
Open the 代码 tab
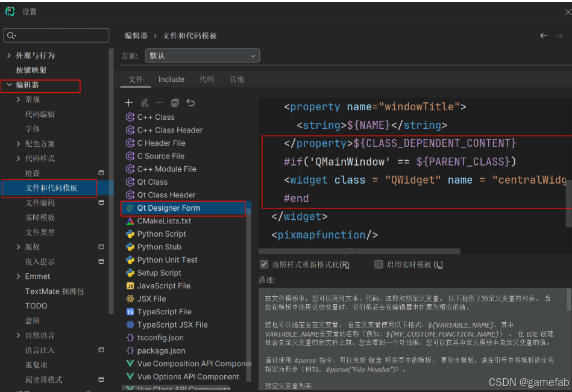[206, 79]
